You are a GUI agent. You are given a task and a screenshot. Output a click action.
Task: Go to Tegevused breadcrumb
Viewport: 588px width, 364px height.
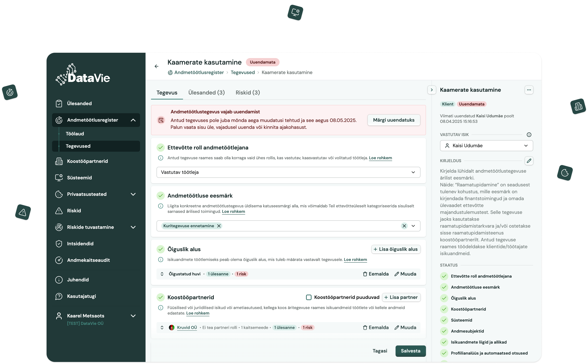tap(242, 72)
